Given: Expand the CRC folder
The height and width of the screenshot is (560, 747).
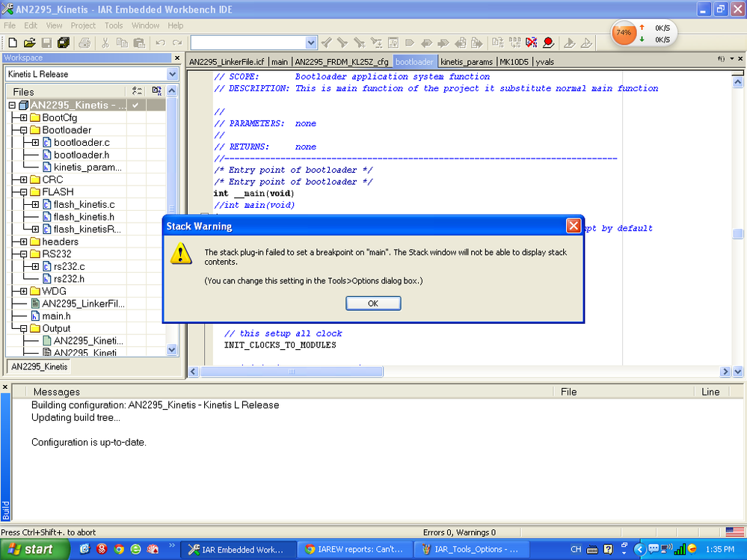Looking at the screenshot, I should tap(23, 179).
